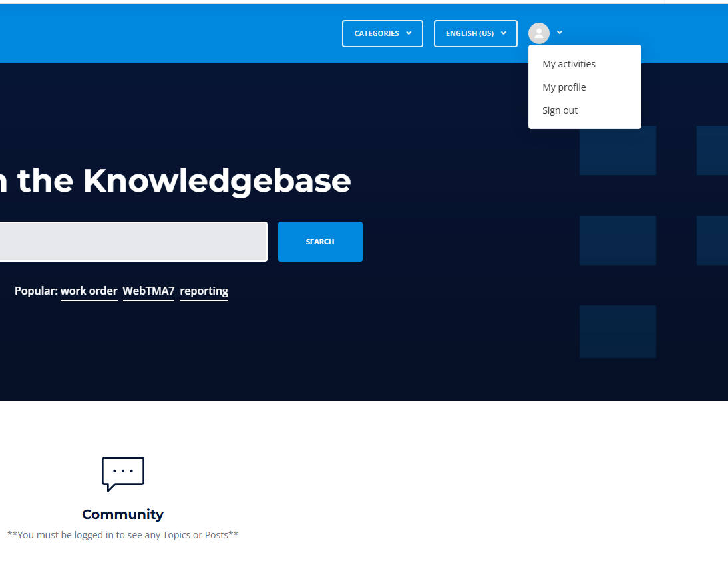Follow the popular 'work order' link

click(89, 291)
